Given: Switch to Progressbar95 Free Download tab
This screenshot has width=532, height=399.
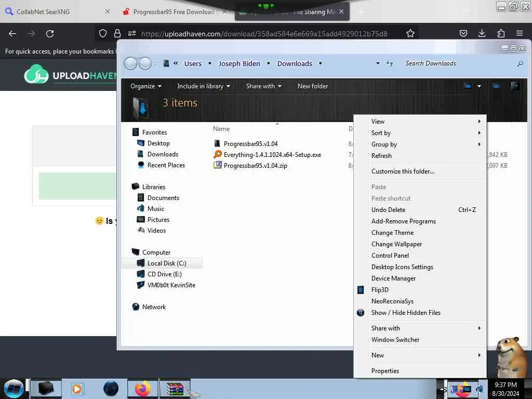Looking at the screenshot, I should pyautogui.click(x=174, y=11).
